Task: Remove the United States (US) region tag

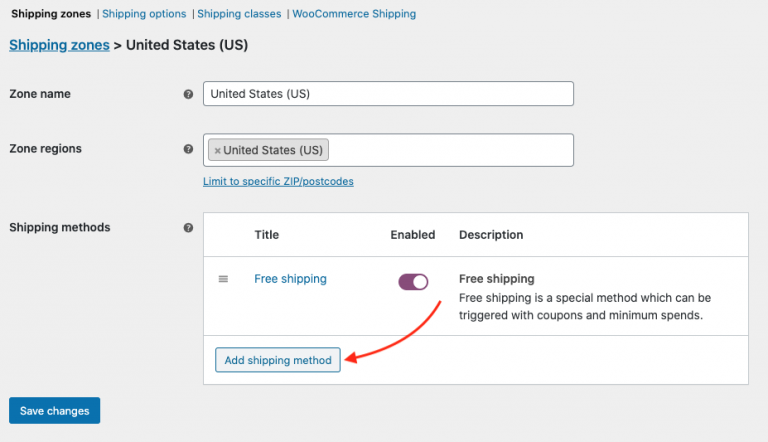Action: (x=217, y=150)
